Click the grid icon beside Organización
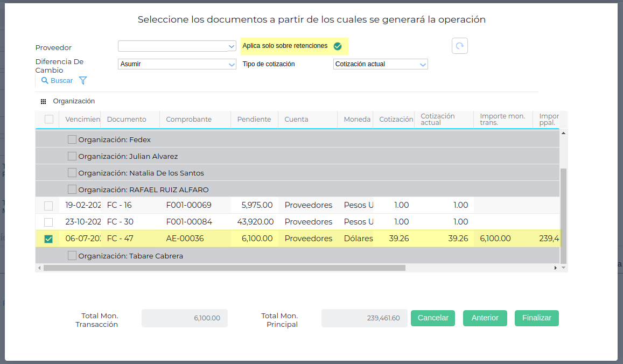Screen dimensions: 623x364 pos(44,101)
